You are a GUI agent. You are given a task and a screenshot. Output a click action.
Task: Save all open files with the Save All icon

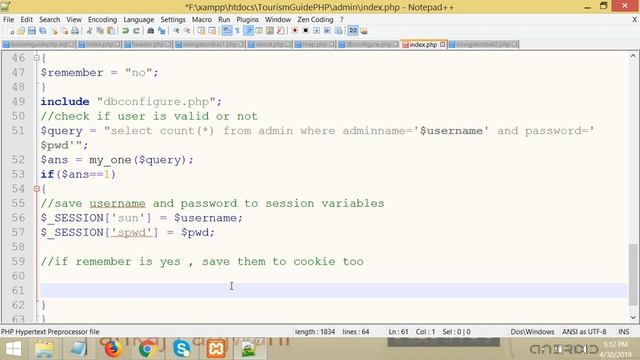click(x=42, y=31)
